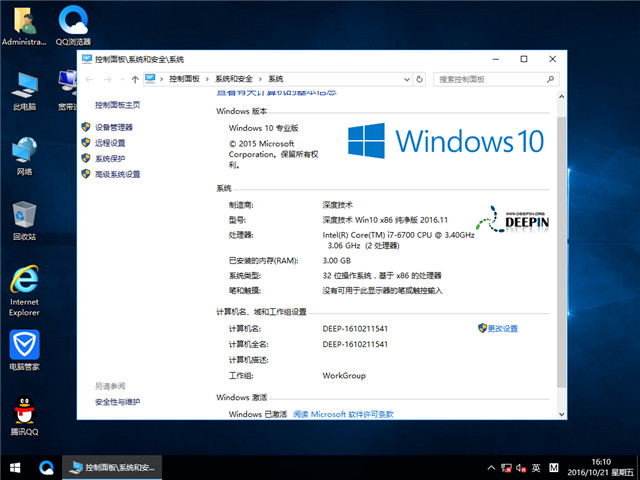Show hidden system tray icons
The image size is (640, 480).
coord(491,468)
